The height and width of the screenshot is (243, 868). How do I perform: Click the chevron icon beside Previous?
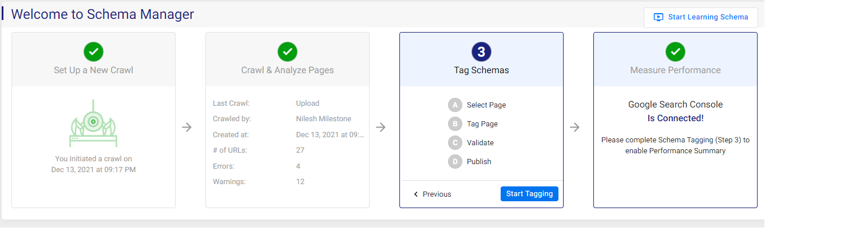[x=416, y=194]
